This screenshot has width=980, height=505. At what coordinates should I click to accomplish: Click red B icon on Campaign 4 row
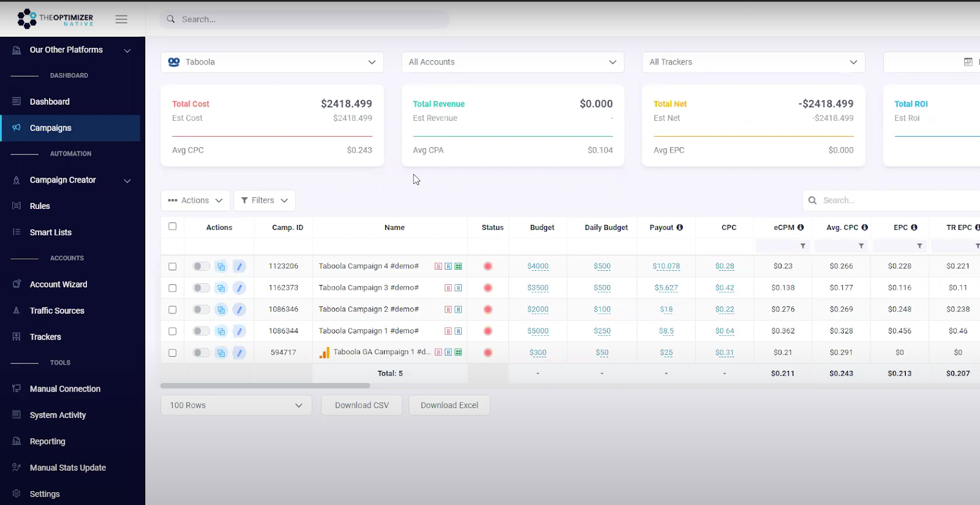pos(439,267)
